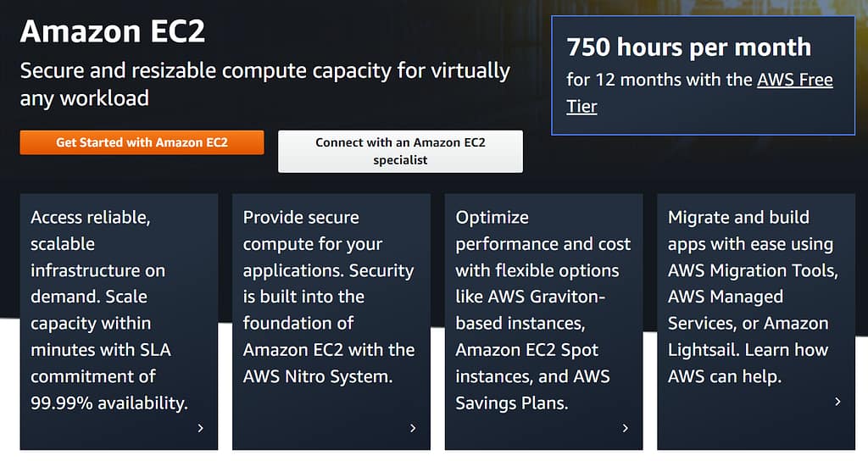
Task: Click Connect with an Amazon EC2 specialist
Action: click(x=400, y=151)
